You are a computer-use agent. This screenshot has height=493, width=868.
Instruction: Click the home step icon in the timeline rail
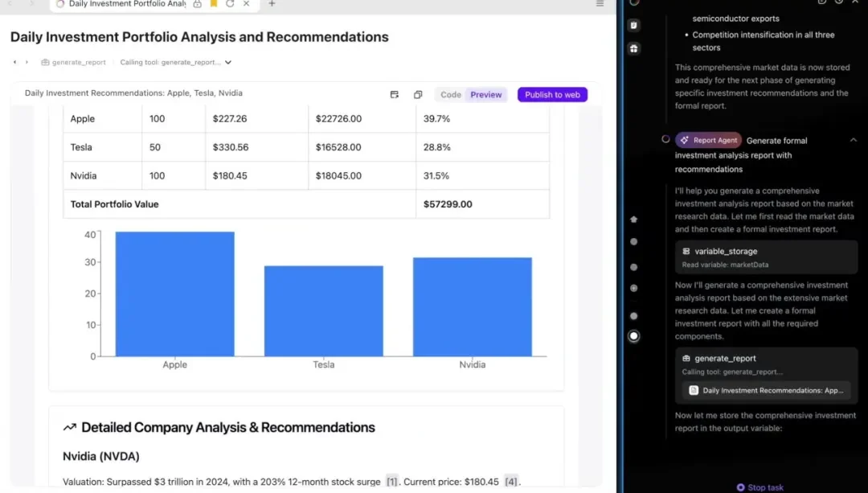[634, 220]
